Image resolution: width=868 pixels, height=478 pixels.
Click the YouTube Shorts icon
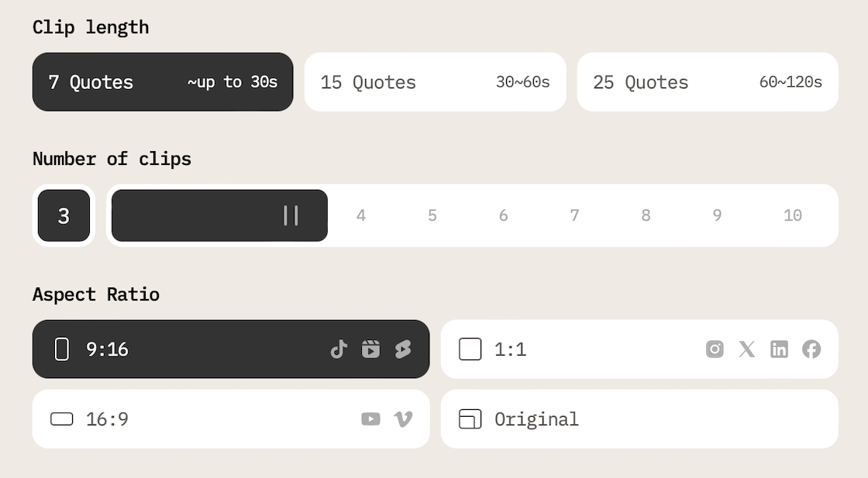click(403, 349)
